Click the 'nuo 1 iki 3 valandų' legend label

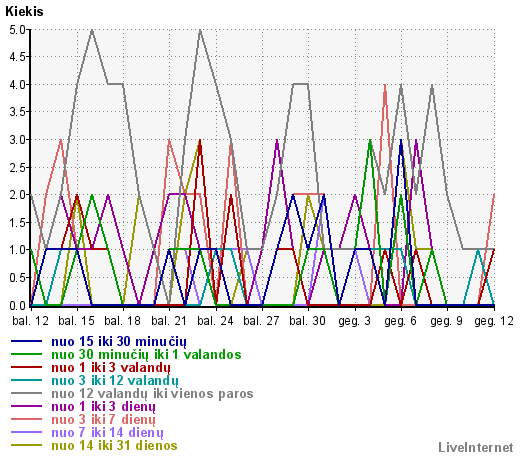pos(111,368)
